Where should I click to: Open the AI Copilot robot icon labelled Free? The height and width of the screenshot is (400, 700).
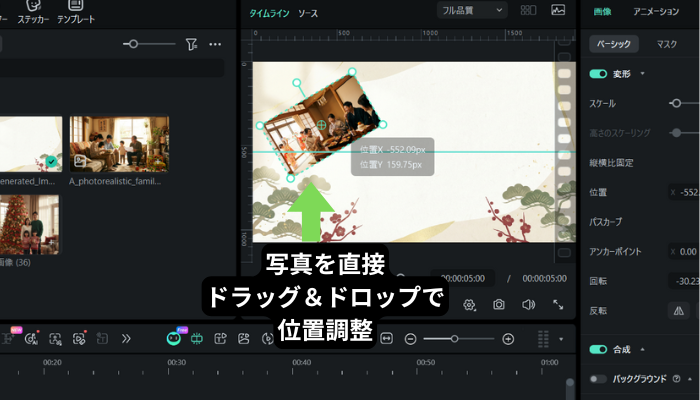[x=174, y=338]
